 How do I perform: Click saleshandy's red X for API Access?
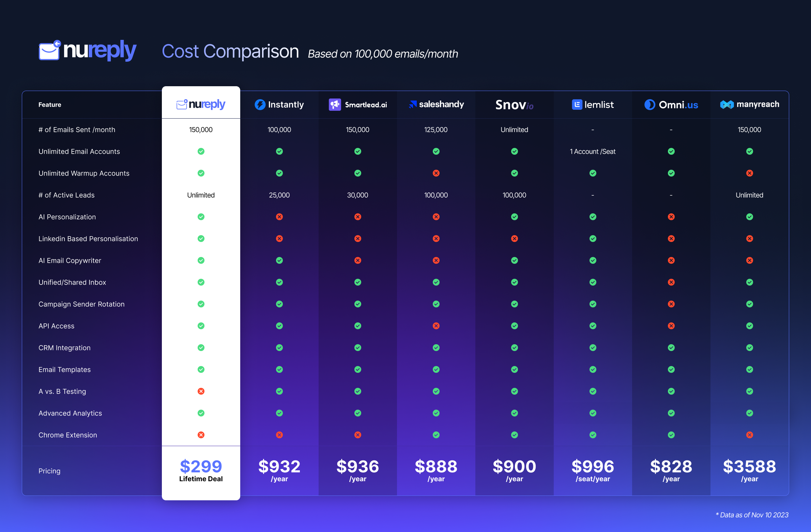click(436, 326)
